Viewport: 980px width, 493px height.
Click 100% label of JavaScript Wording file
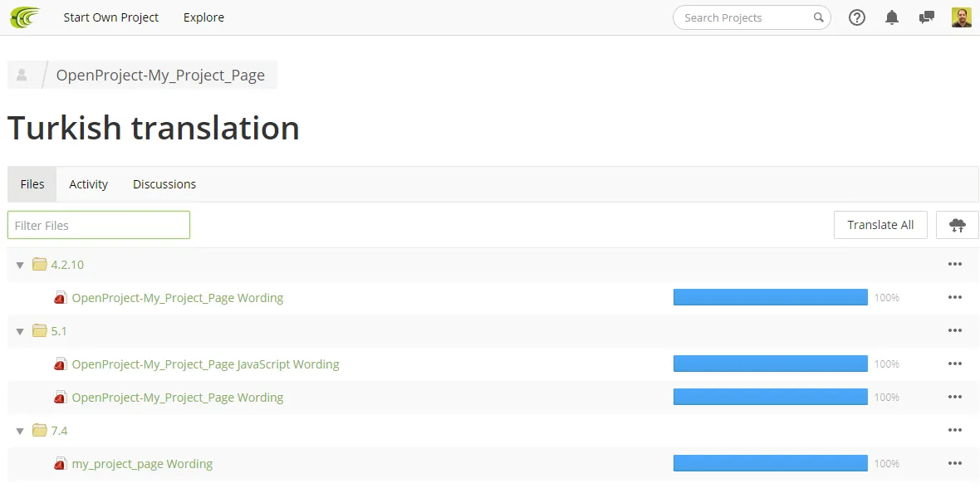[x=886, y=364]
